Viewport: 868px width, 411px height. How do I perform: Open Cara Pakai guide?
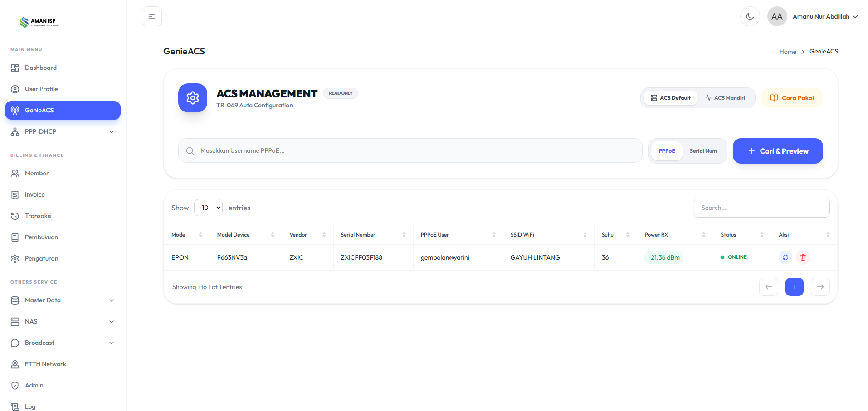pyautogui.click(x=792, y=98)
